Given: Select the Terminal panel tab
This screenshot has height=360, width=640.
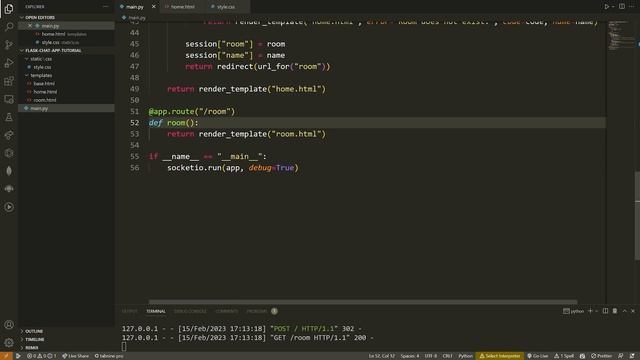Looking at the screenshot, I should (156, 311).
